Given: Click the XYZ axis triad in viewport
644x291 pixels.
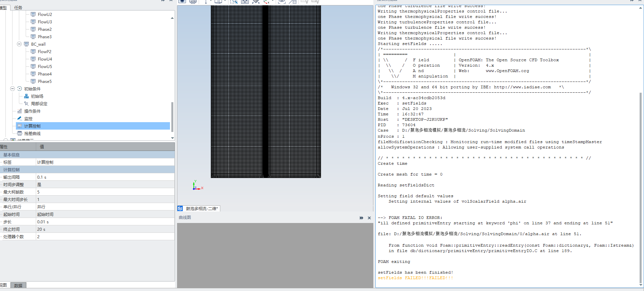Looking at the screenshot, I should click(x=197, y=185).
